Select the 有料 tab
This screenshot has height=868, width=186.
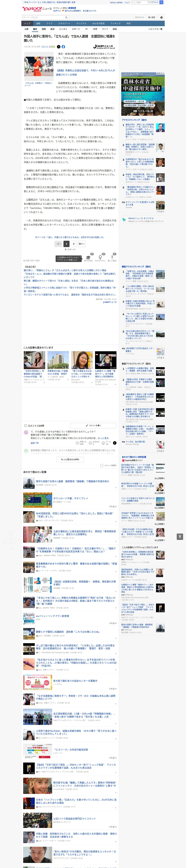pyautogui.click(x=128, y=24)
